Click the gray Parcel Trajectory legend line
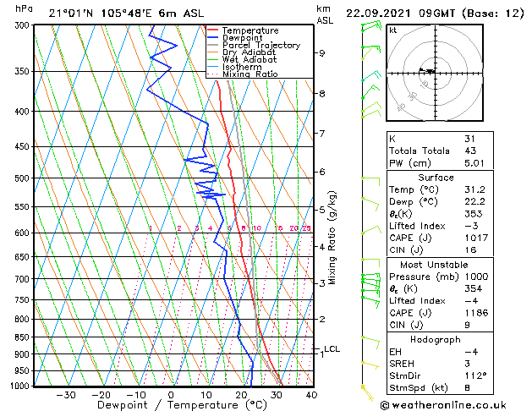The height and width of the screenshot is (411, 532). 213,45
